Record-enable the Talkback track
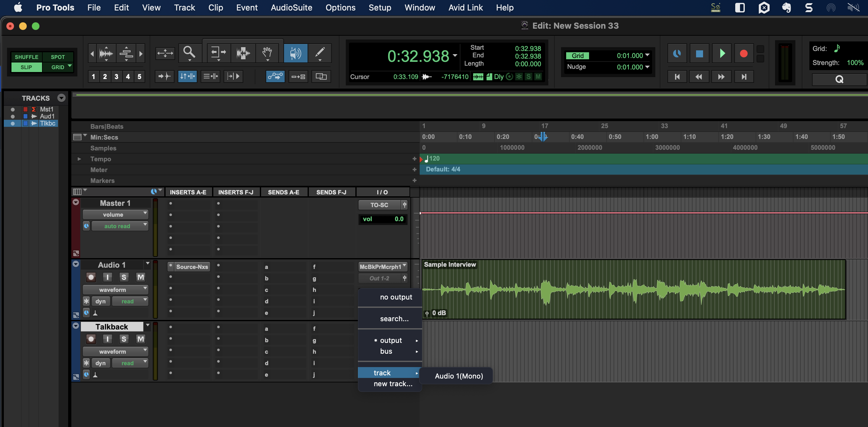Image resolution: width=868 pixels, height=427 pixels. point(91,339)
